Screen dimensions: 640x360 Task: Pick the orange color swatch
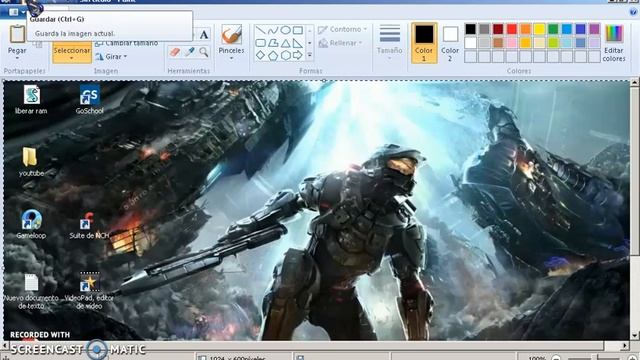tap(526, 29)
